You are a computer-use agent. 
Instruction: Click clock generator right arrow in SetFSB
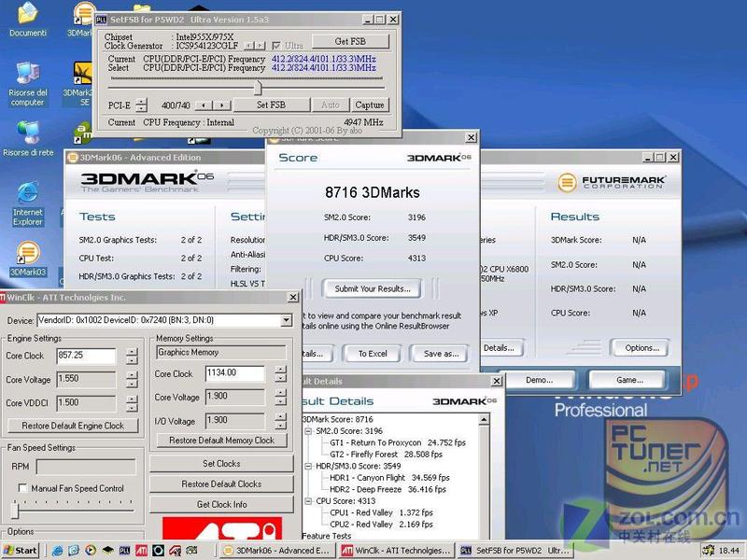[260, 46]
